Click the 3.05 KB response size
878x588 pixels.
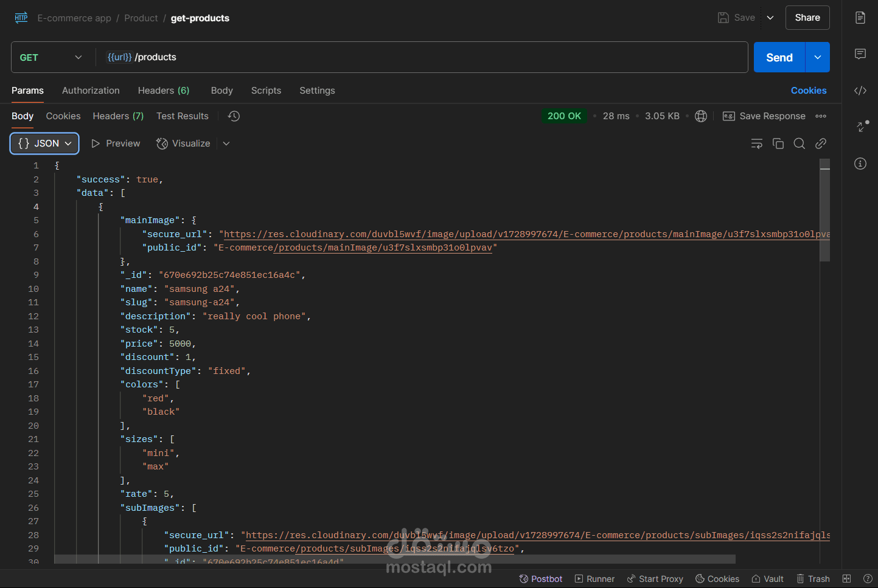(x=662, y=116)
